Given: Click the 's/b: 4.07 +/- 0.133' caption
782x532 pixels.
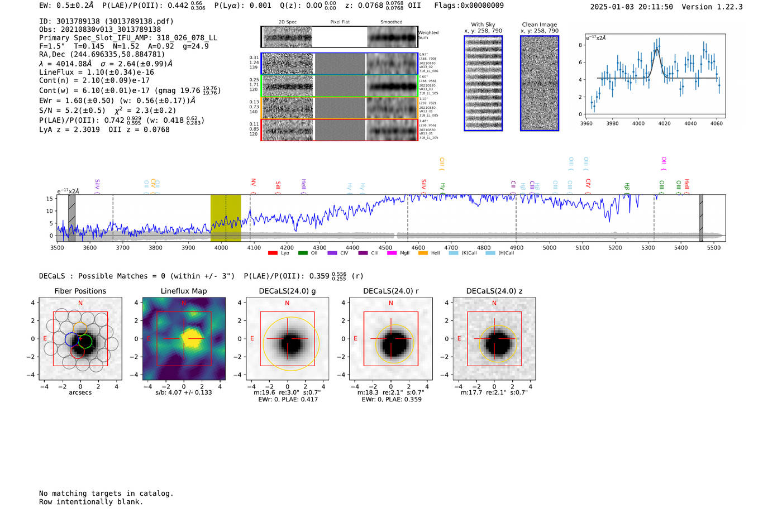Looking at the screenshot, I should [184, 392].
